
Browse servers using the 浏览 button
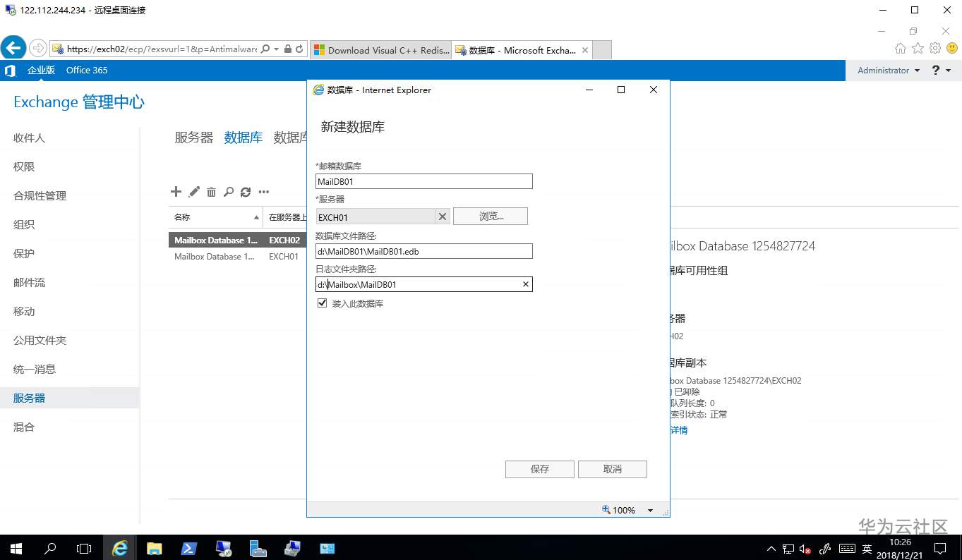pyautogui.click(x=490, y=216)
